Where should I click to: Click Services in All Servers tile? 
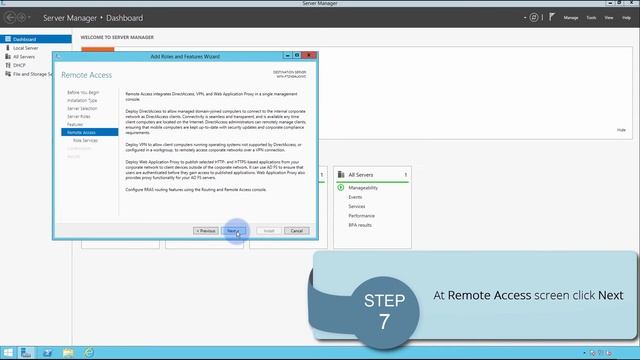click(357, 207)
